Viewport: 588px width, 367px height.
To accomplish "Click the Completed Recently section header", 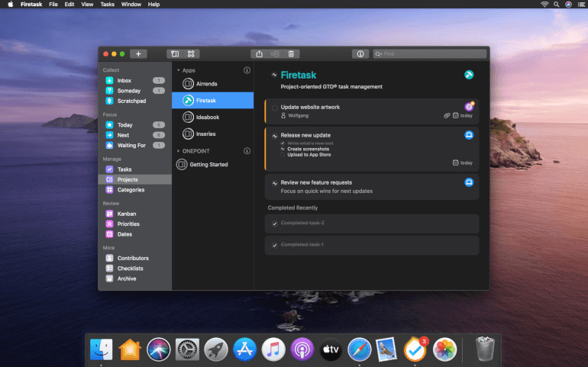I will (292, 208).
